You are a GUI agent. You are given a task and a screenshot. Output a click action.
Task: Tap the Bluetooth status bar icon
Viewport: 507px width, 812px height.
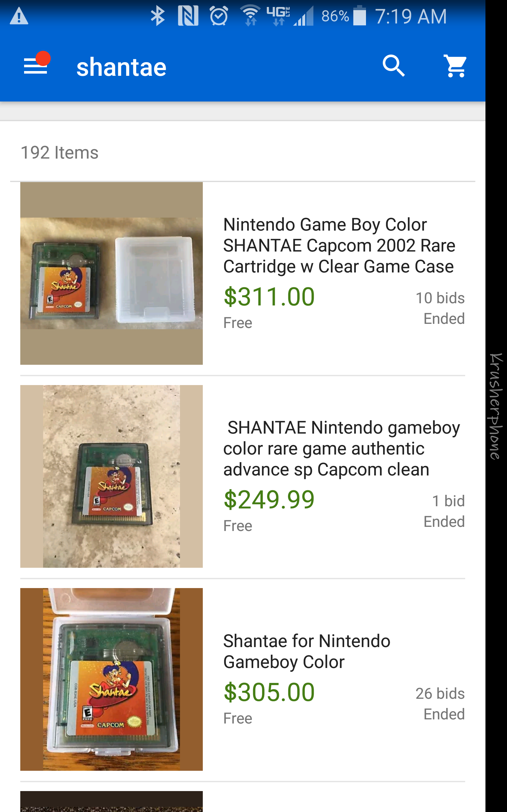tap(157, 16)
